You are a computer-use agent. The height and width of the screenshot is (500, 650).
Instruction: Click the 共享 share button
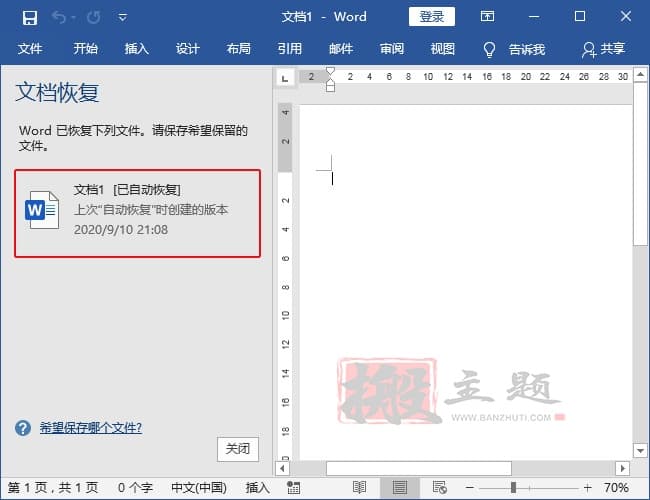point(604,49)
